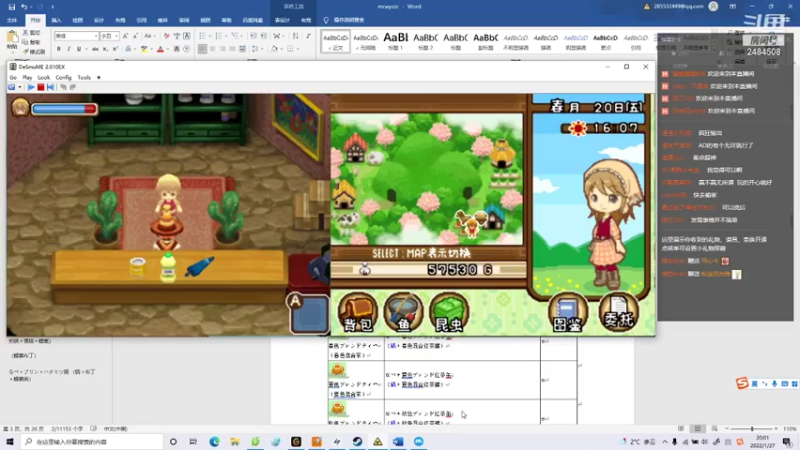Image resolution: width=800 pixels, height=450 pixels.
Task: Toggle Italic formatting
Action: [68, 49]
